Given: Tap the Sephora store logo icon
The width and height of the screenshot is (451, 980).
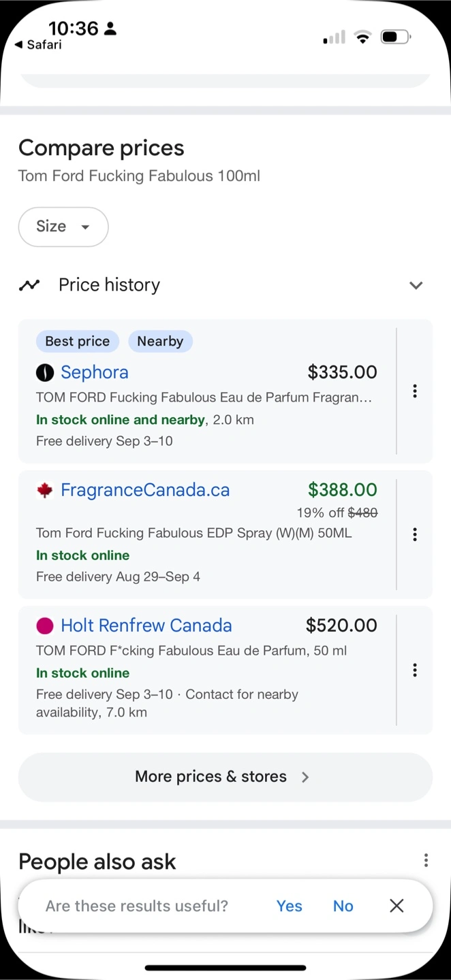Looking at the screenshot, I should [44, 372].
